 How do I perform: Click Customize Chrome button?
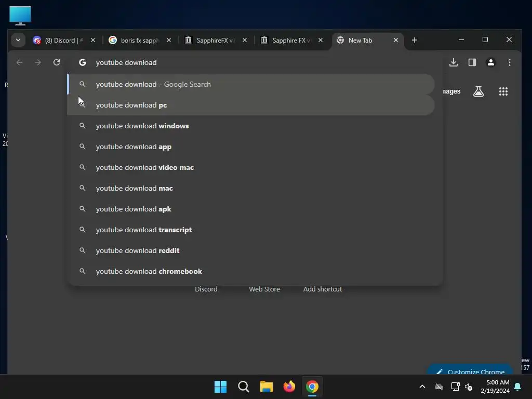tap(470, 370)
